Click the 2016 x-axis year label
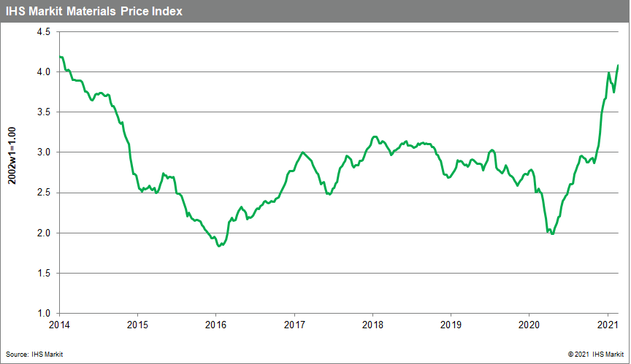The width and height of the screenshot is (631, 364). (216, 325)
